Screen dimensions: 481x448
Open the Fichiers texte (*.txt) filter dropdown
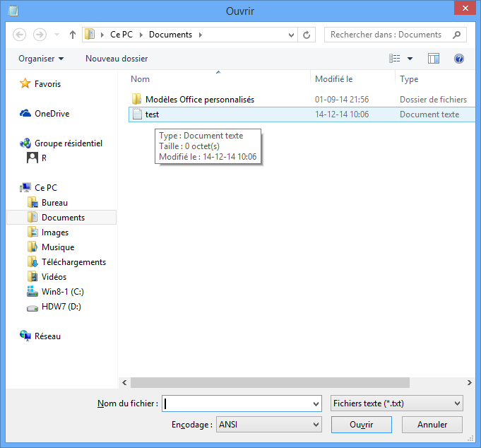tap(397, 403)
